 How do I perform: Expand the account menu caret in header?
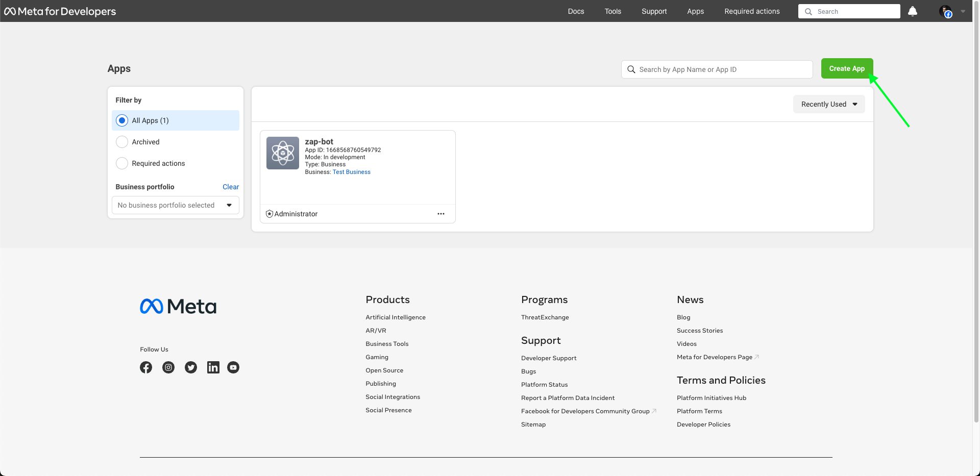pos(963,11)
